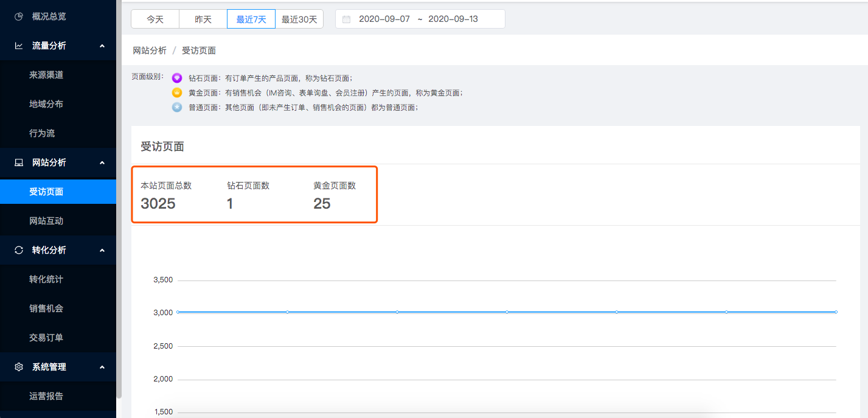Click the refresh icon beside 转化分析
The width and height of the screenshot is (868, 418).
[19, 250]
